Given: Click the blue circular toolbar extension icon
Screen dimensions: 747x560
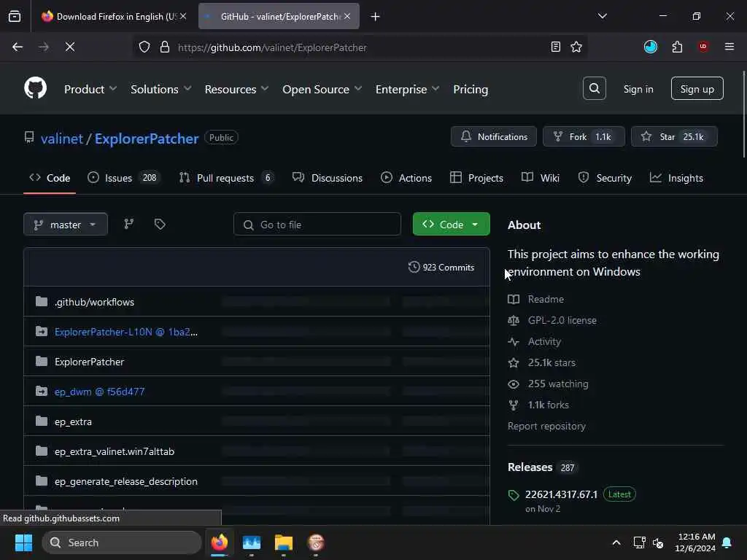Looking at the screenshot, I should click(650, 47).
